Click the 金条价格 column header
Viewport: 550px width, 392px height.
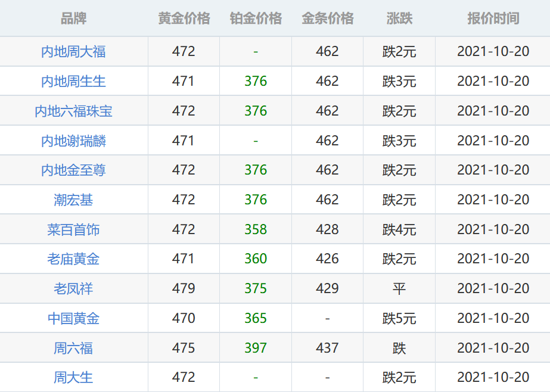click(x=325, y=18)
